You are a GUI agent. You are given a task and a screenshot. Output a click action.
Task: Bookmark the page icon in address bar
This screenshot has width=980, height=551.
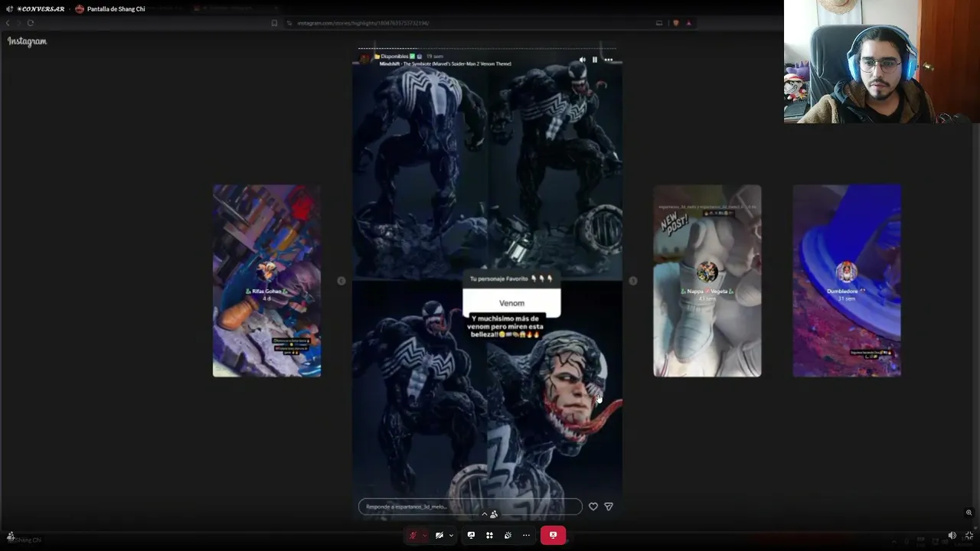click(274, 23)
